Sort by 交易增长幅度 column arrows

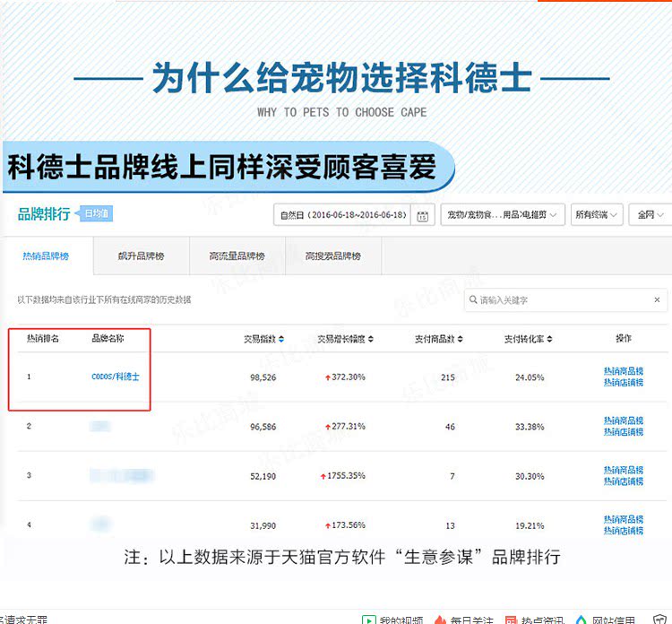click(371, 339)
